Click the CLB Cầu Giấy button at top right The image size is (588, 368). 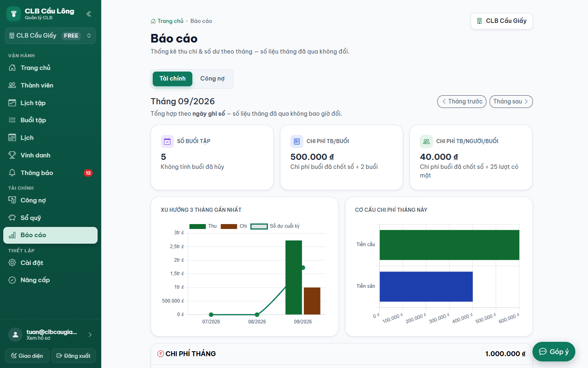(x=502, y=21)
